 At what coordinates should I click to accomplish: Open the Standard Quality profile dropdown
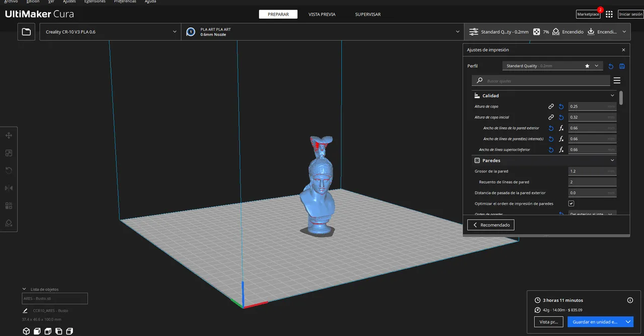552,66
